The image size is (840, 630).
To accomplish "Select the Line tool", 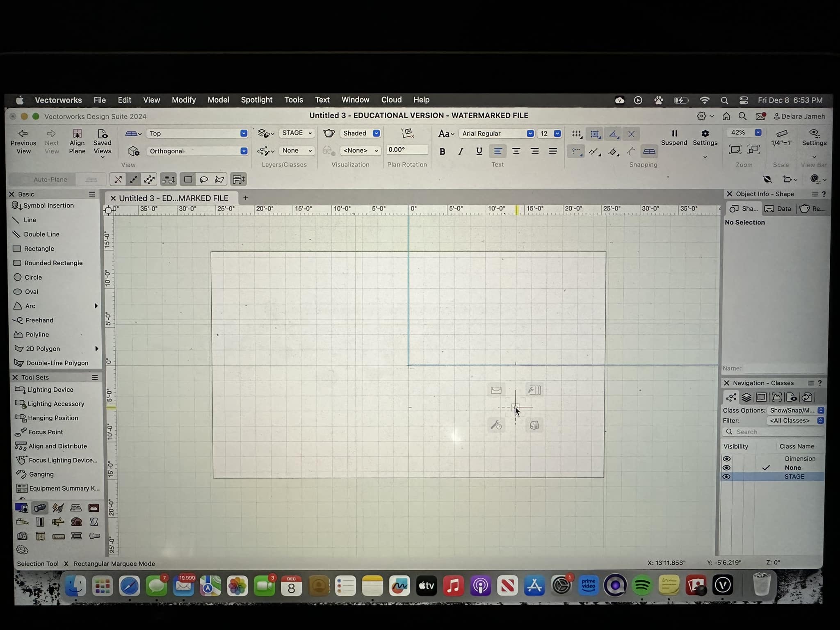I will point(25,220).
